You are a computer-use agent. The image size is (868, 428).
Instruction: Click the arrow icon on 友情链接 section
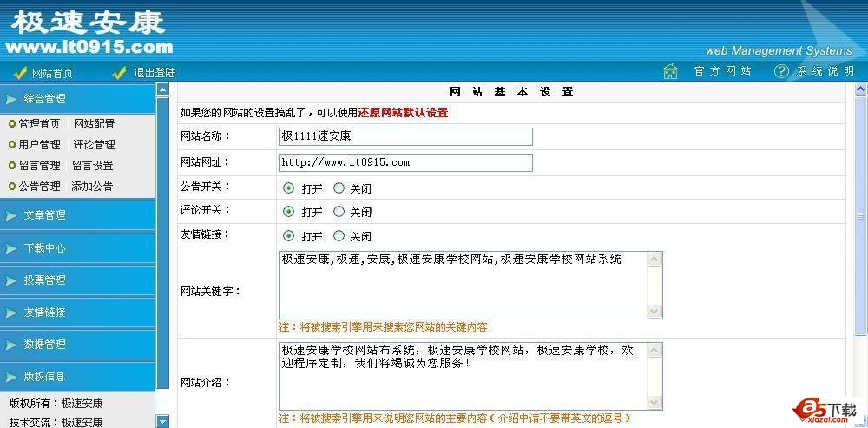pos(11,313)
